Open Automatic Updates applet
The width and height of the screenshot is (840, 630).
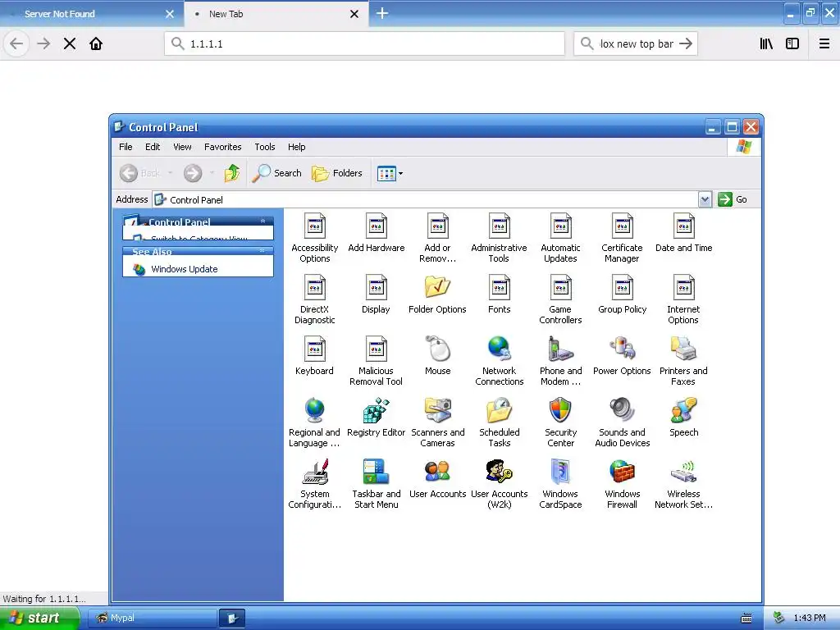pos(560,238)
